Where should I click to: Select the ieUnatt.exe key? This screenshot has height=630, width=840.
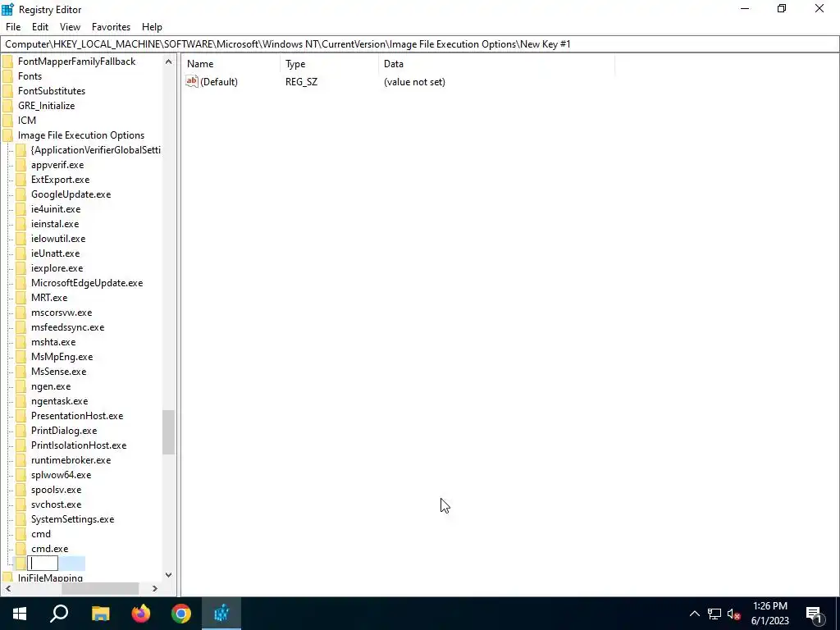55,253
